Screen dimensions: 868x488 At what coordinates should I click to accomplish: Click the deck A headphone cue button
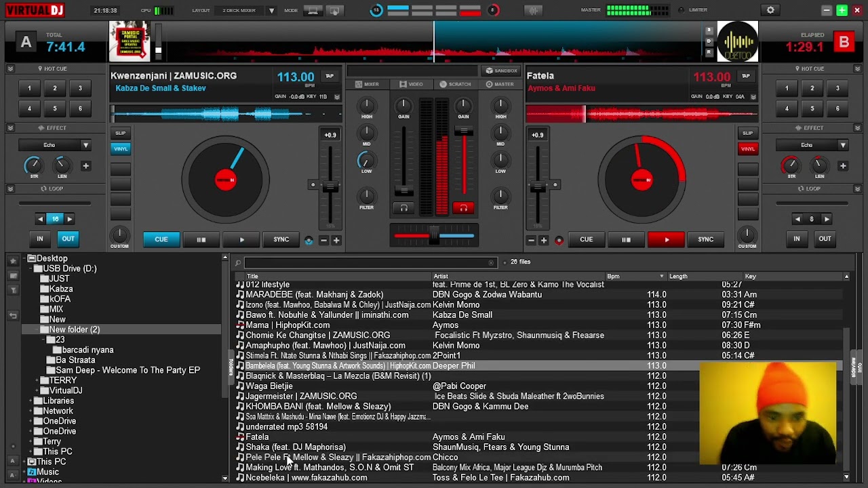click(404, 208)
